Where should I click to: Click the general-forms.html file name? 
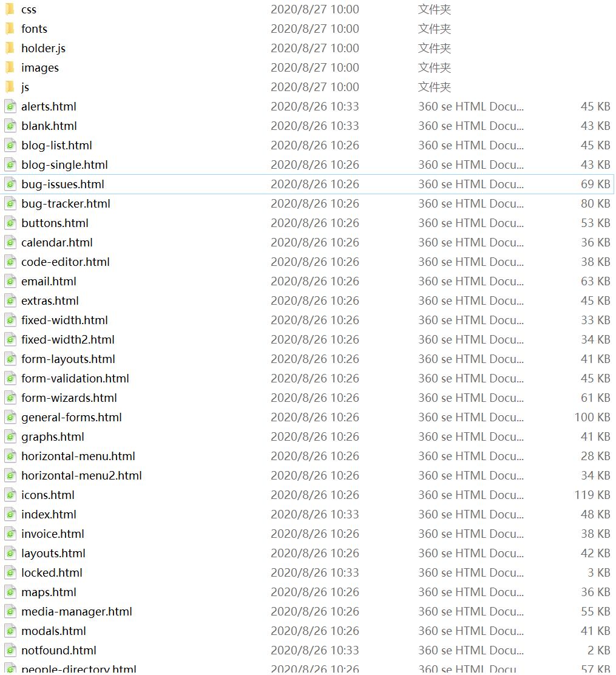pyautogui.click(x=72, y=418)
